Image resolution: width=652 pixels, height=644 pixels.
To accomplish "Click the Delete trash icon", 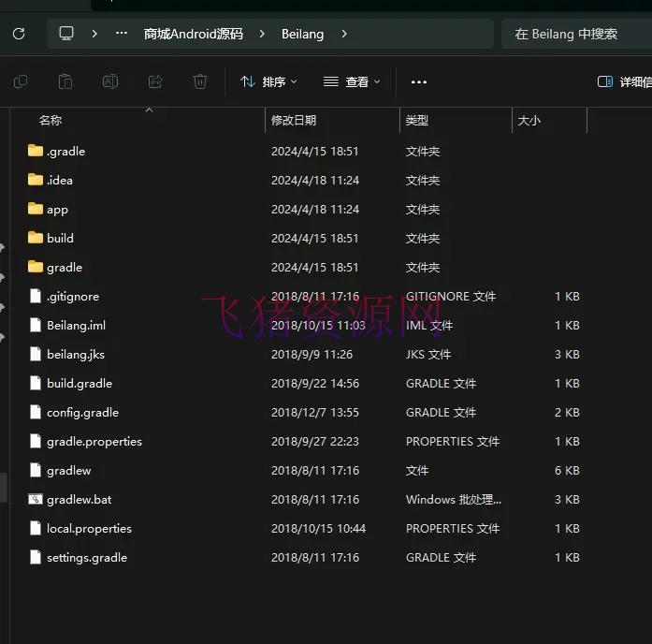I will pos(200,81).
